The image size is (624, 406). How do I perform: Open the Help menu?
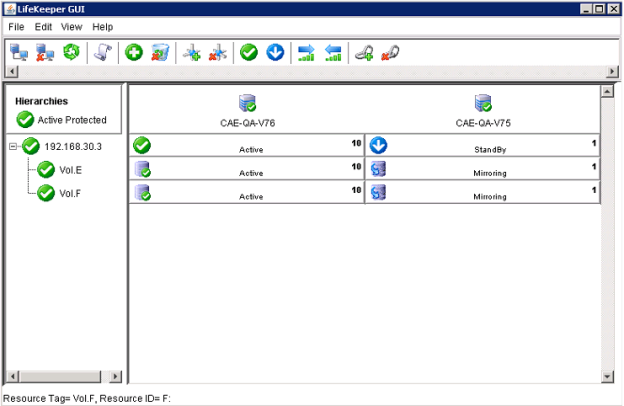pos(103,27)
